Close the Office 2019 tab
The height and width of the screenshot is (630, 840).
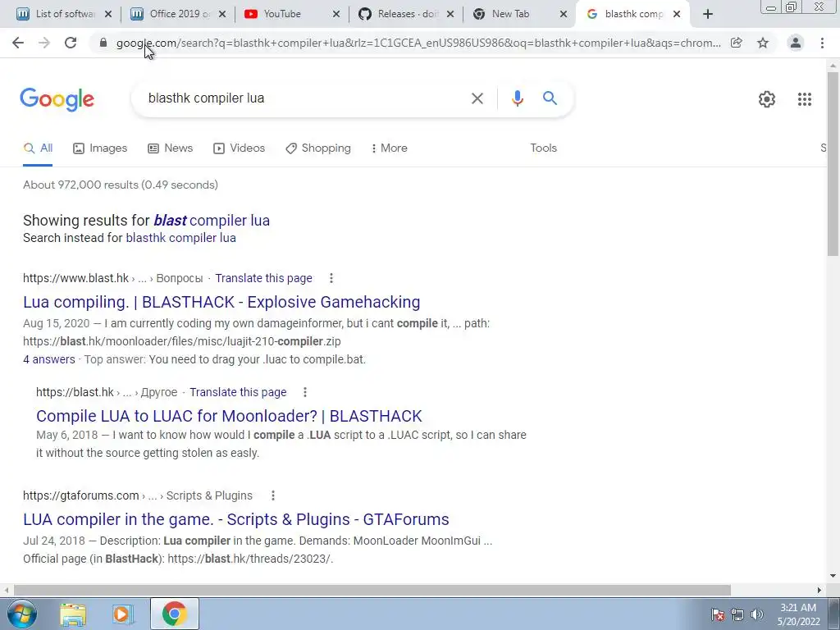pos(221,14)
